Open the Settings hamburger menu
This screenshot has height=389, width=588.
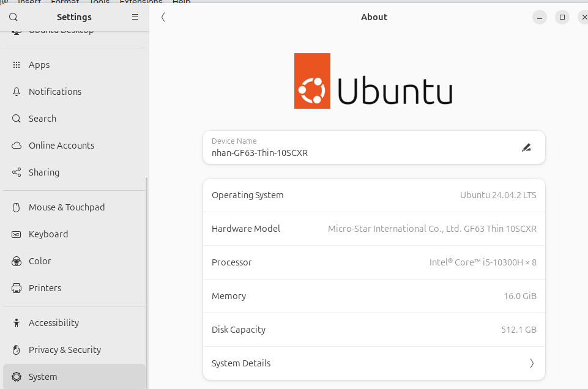click(x=135, y=17)
